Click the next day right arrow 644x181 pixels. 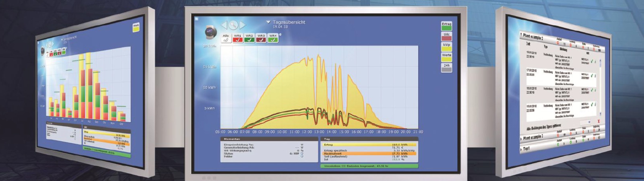point(243,25)
